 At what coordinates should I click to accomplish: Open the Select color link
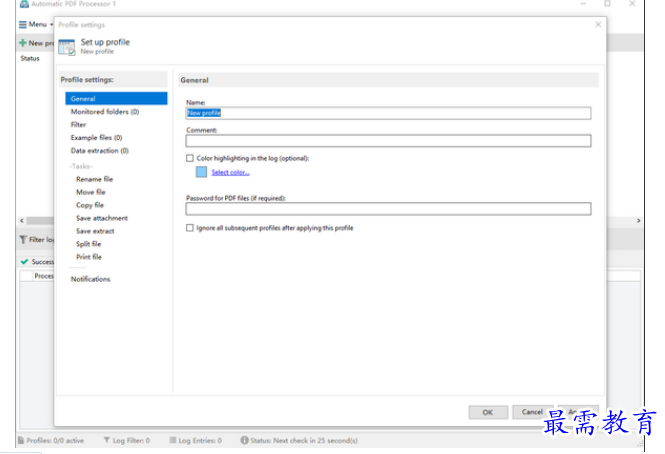230,172
